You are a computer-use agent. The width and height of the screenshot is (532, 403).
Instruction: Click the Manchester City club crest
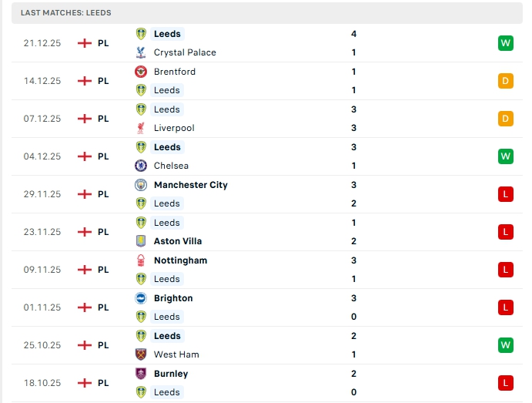point(141,185)
